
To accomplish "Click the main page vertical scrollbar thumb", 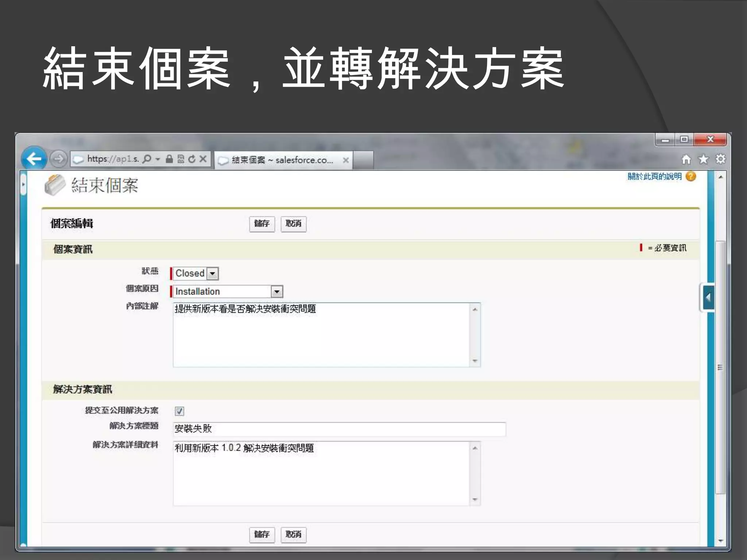I will coord(720,367).
